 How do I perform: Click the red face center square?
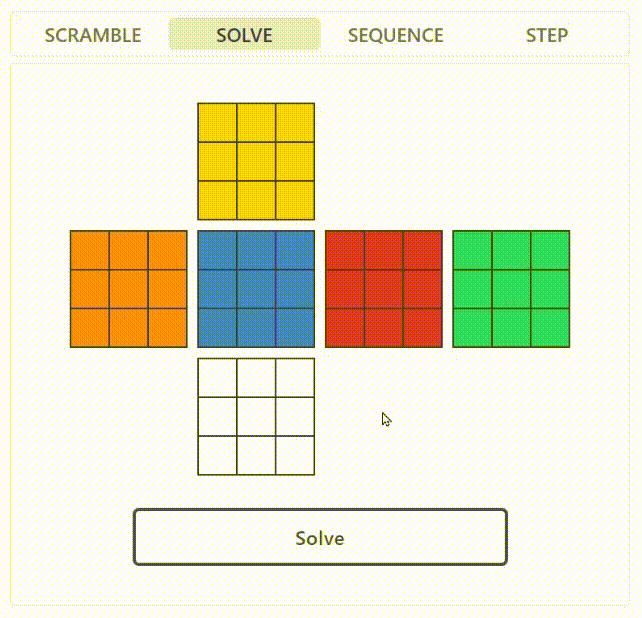tap(384, 289)
